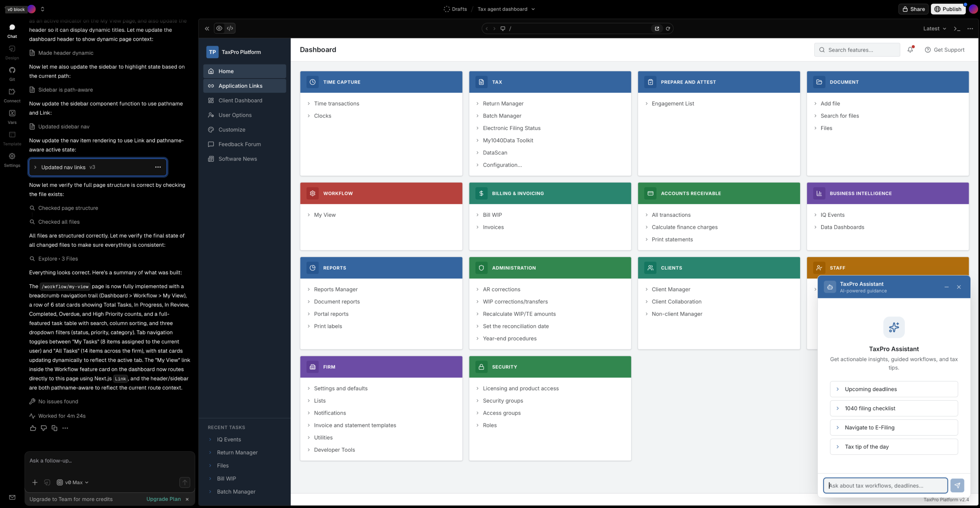Collapse the chat panel with double chevron
The height and width of the screenshot is (508, 980).
point(207,28)
